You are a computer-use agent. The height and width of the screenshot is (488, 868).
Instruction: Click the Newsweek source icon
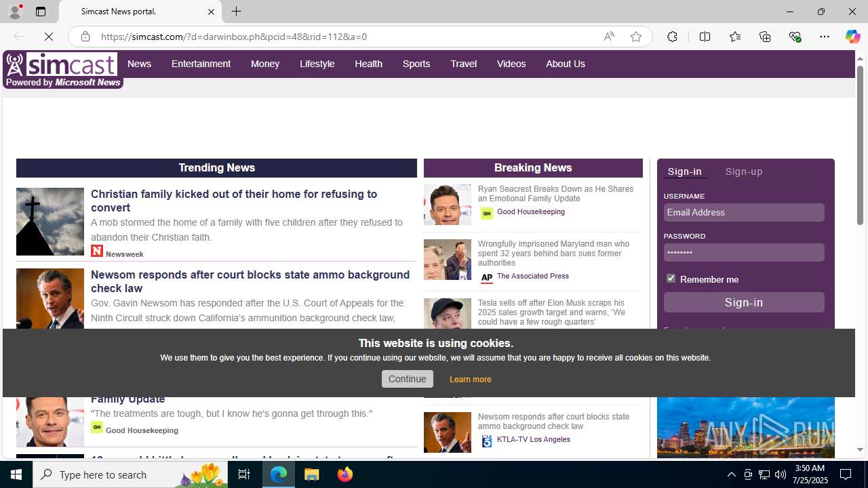coord(97,251)
